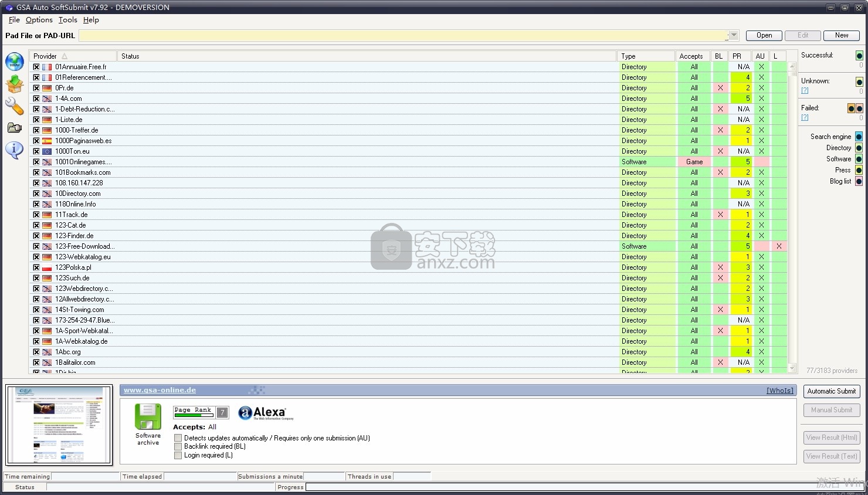Click the orange Failed status indicator
Image resolution: width=868 pixels, height=495 pixels.
(851, 109)
